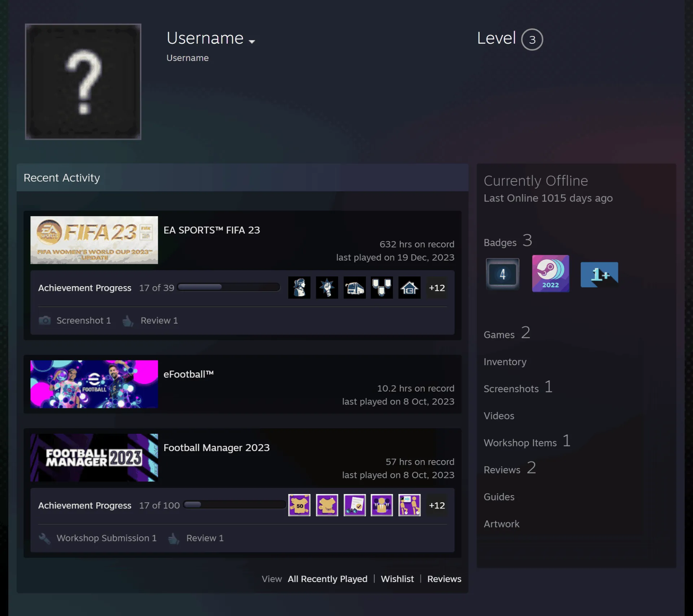
Task: Open the Reviews link in footer
Action: 444,579
